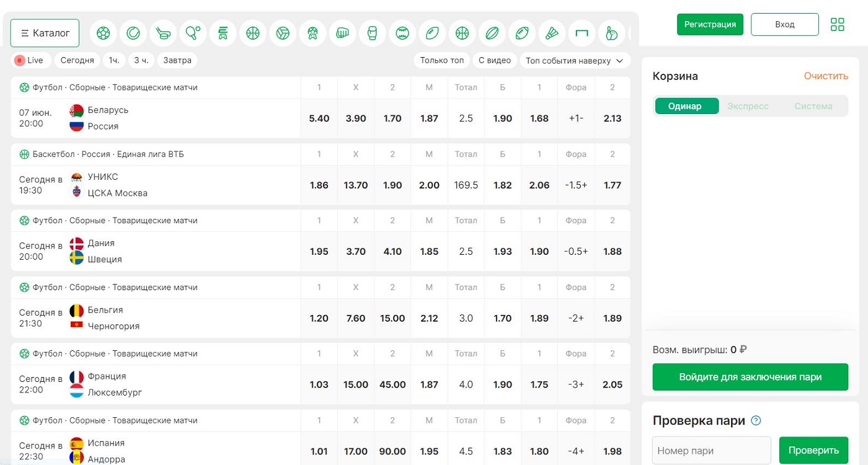Screen dimensions: 868x465
Task: Click the Проверить button
Action: pyautogui.click(x=813, y=450)
